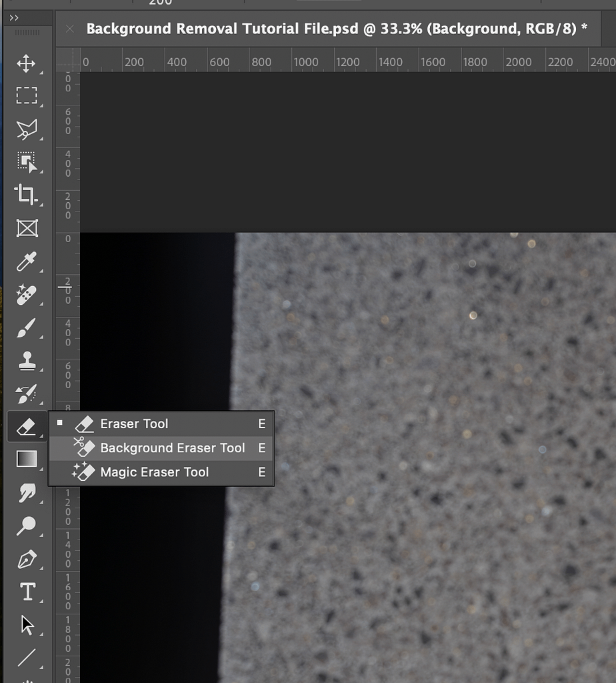Screen dimensions: 616x683
Task: Select the Rectangular Marquee tool
Action: tap(26, 96)
